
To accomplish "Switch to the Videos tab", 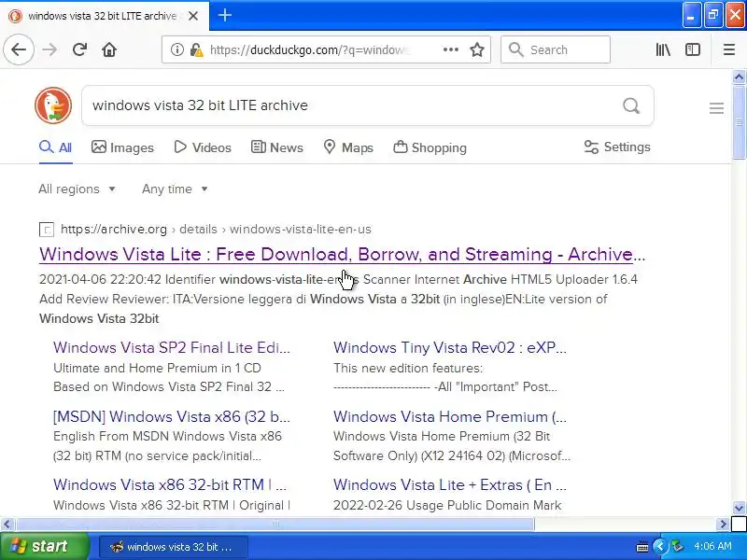I will (203, 147).
